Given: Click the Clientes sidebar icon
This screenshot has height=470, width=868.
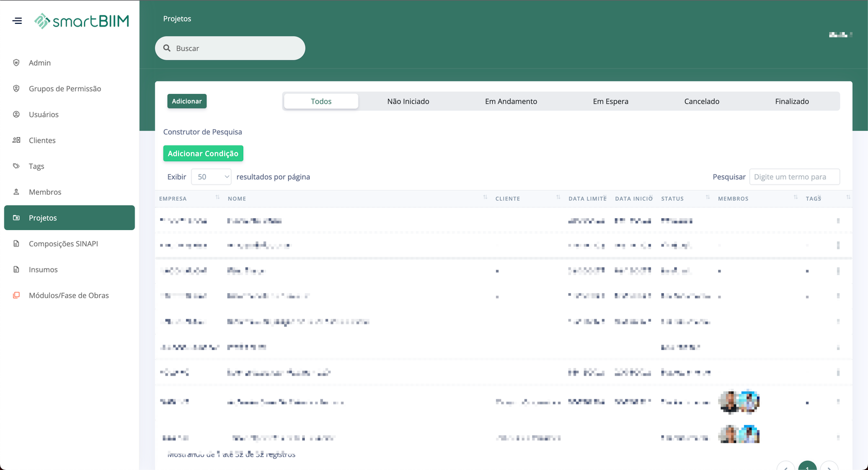Looking at the screenshot, I should (16, 140).
